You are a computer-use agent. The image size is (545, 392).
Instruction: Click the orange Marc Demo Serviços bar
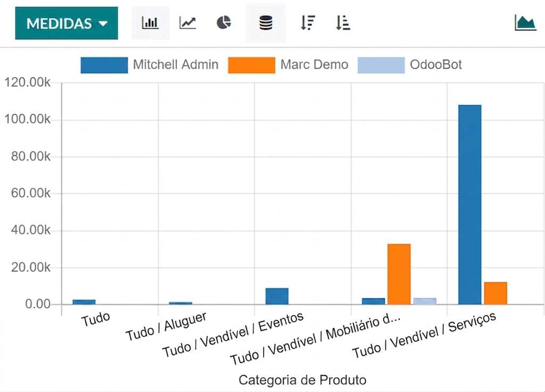(x=495, y=293)
